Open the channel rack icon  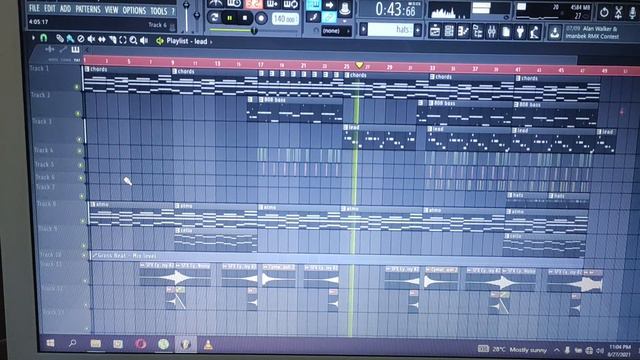coord(449,31)
